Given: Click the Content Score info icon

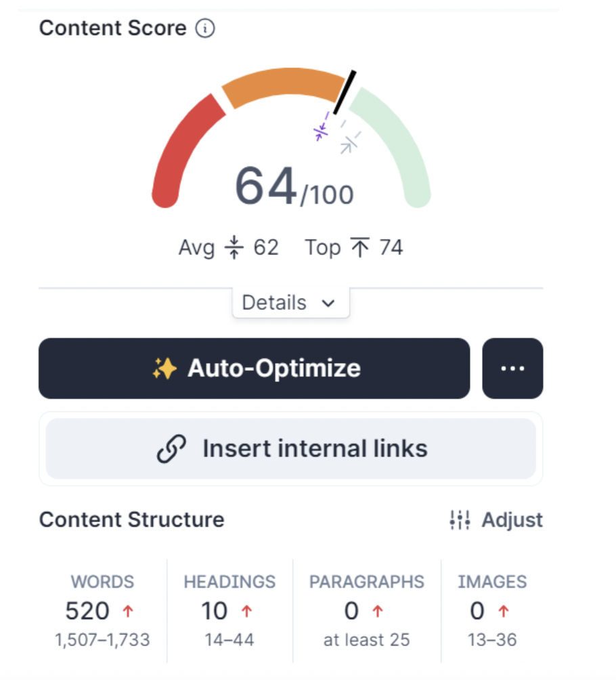Looking at the screenshot, I should pos(205,29).
